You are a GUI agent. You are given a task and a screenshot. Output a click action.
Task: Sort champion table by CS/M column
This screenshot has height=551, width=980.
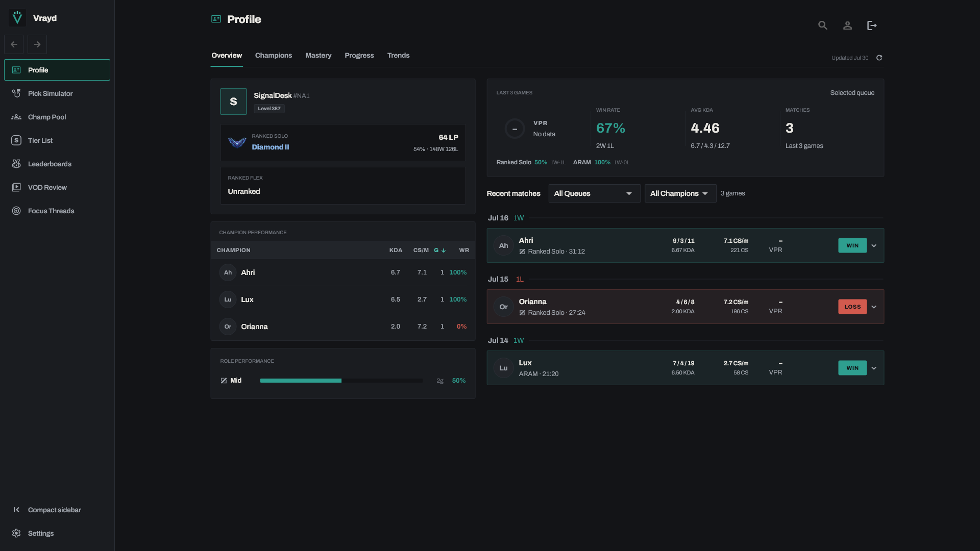(421, 250)
